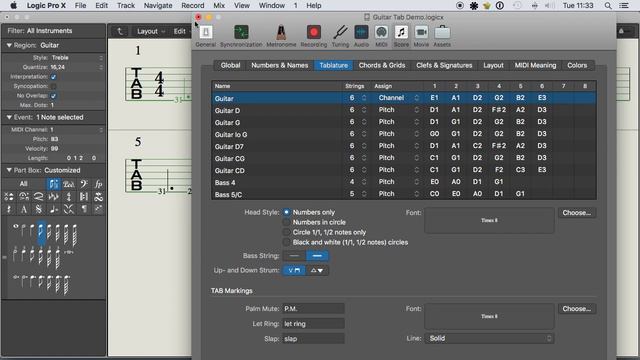Select Guitar CD tuning row

click(404, 170)
